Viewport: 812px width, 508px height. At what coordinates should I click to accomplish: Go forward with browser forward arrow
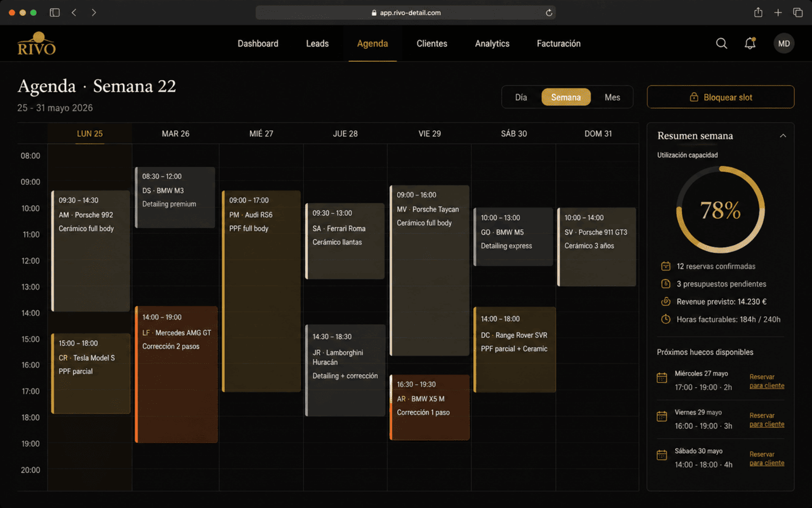point(94,13)
